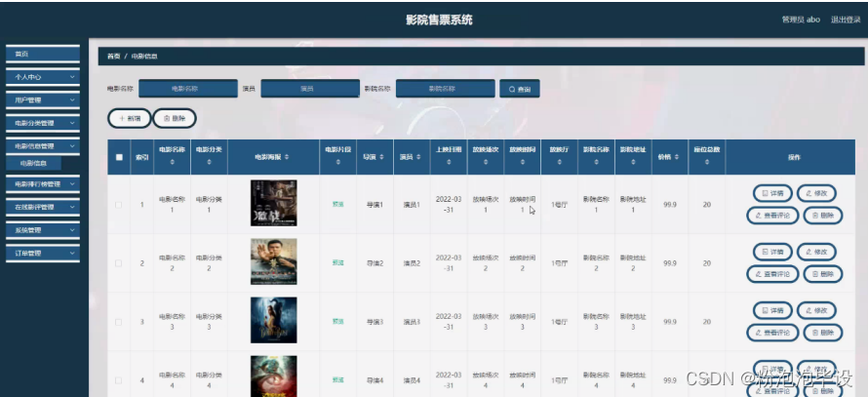Click 预览 link in row 2
868x397 pixels.
[x=337, y=263]
